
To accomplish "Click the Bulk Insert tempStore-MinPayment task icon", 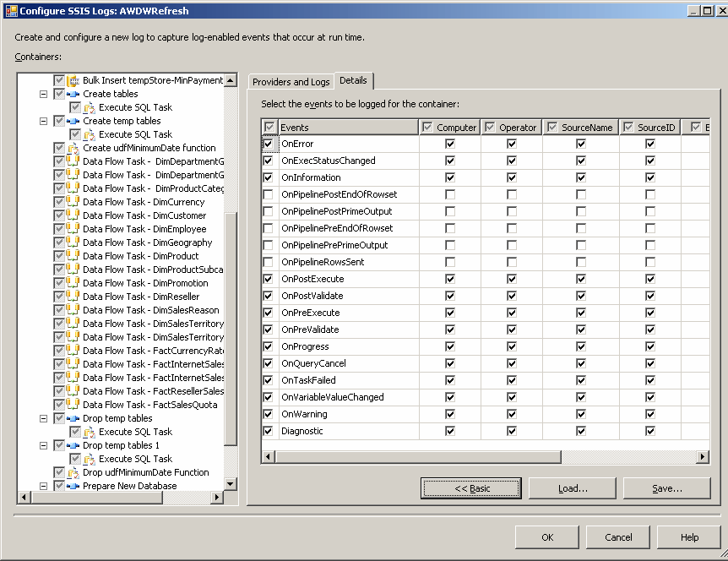I will (73, 80).
